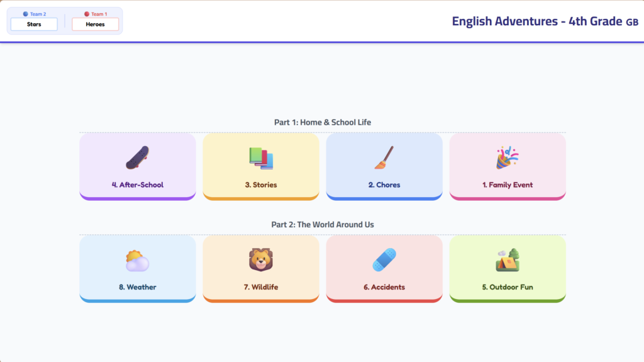The width and height of the screenshot is (644, 362).
Task: Click the 'Part 1: Home & School Life' heading
Action: (322, 122)
